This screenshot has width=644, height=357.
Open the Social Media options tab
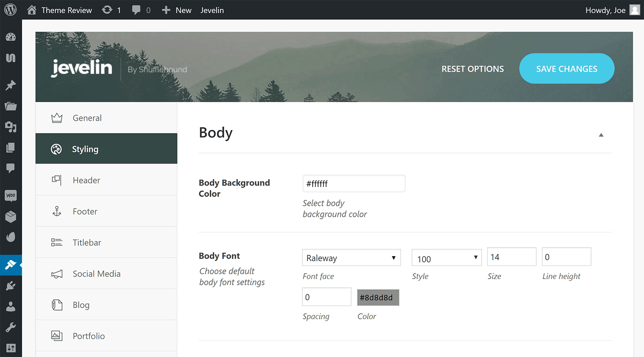(x=106, y=274)
